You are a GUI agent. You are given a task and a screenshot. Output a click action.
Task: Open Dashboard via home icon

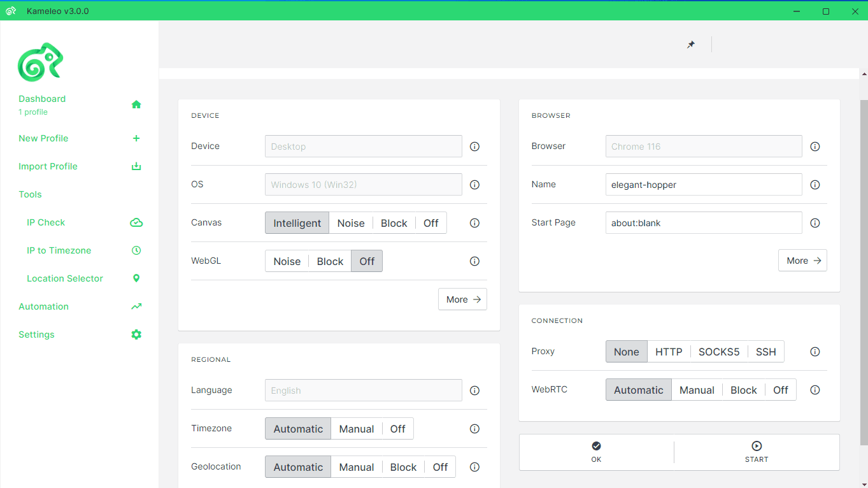pos(136,104)
